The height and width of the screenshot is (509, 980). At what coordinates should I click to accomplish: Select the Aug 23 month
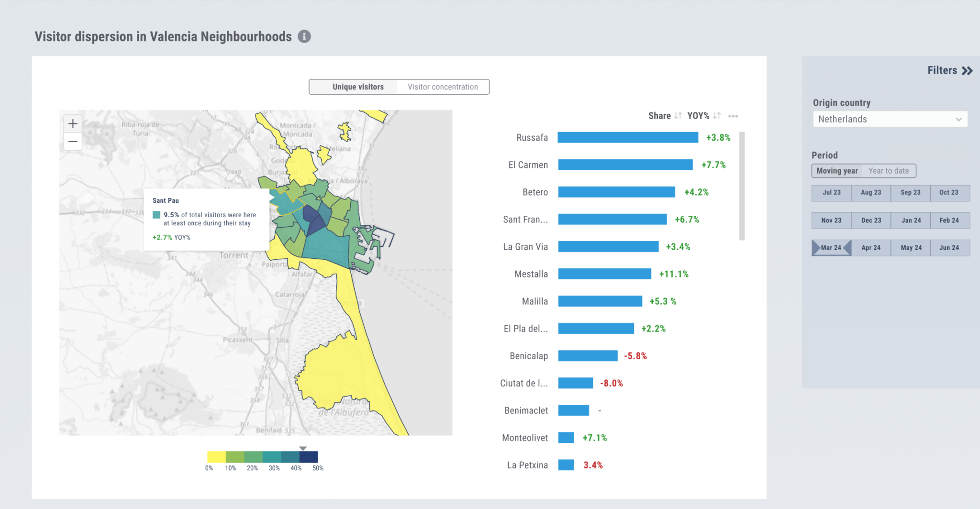click(871, 193)
